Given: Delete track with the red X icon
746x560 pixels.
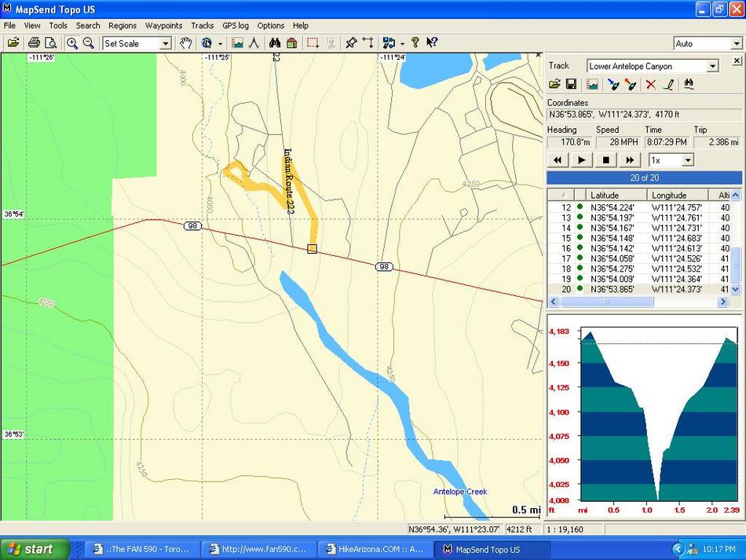Looking at the screenshot, I should click(650, 84).
